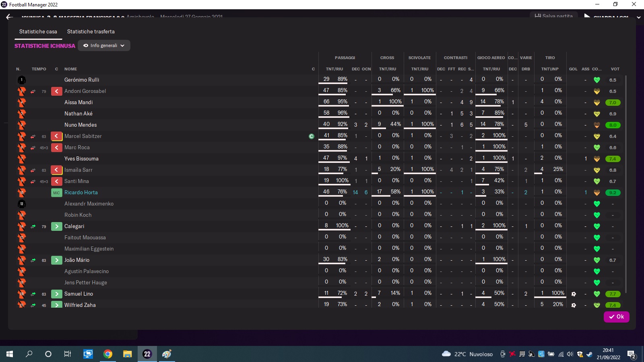Open the Windows Start menu
Image resolution: width=644 pixels, height=362 pixels.
coord(10,354)
